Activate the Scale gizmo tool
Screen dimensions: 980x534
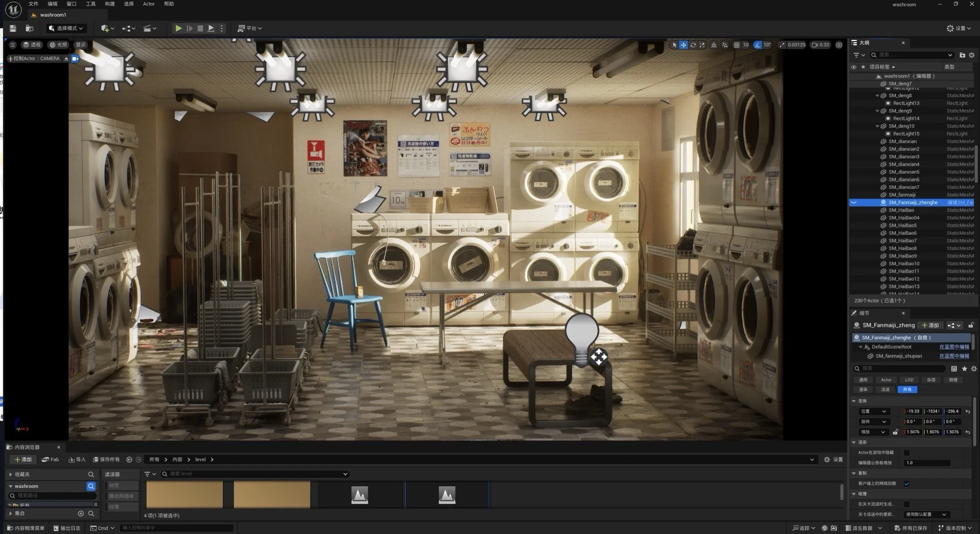tap(702, 45)
